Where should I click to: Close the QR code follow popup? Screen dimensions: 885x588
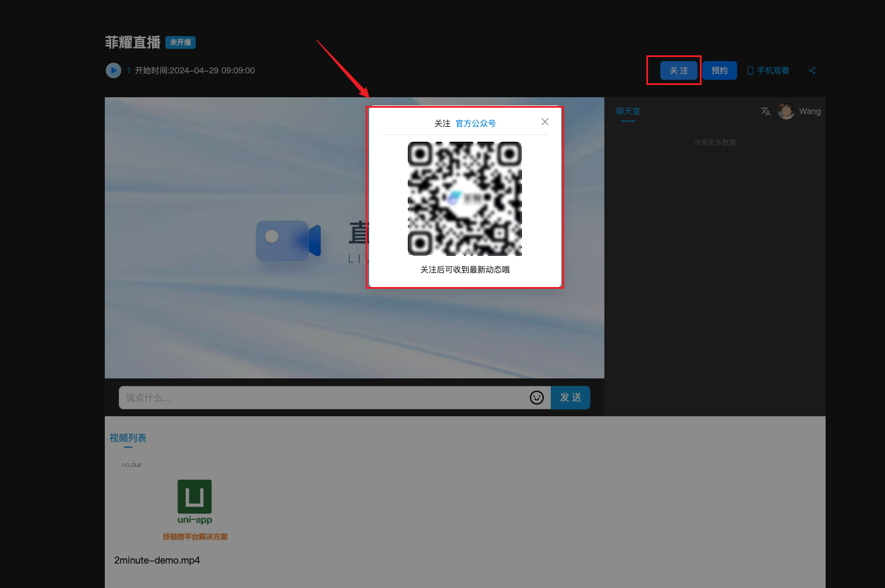coord(545,122)
